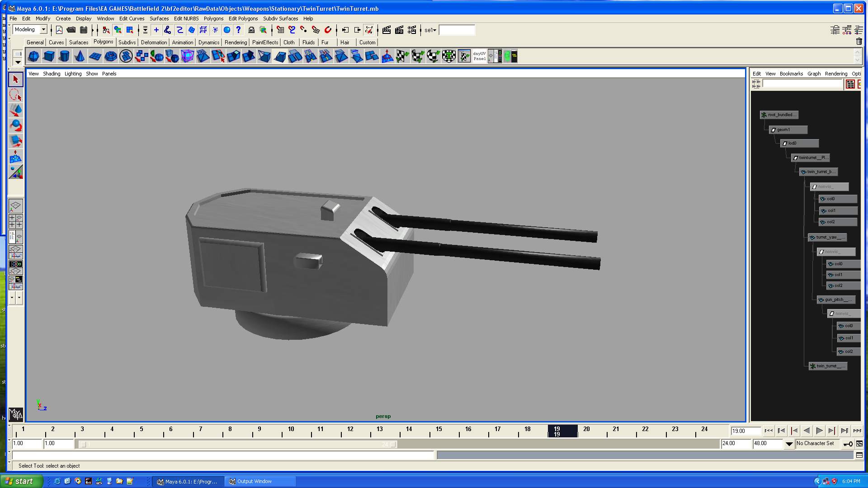868x488 pixels.
Task: Toggle snap to curves
Action: click(292, 30)
